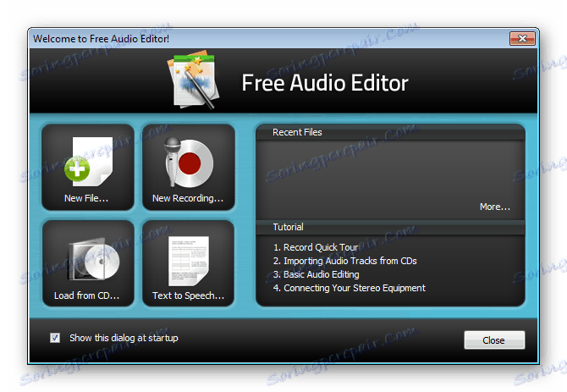
Task: Open the Load from CD disc icon
Action: point(94,259)
